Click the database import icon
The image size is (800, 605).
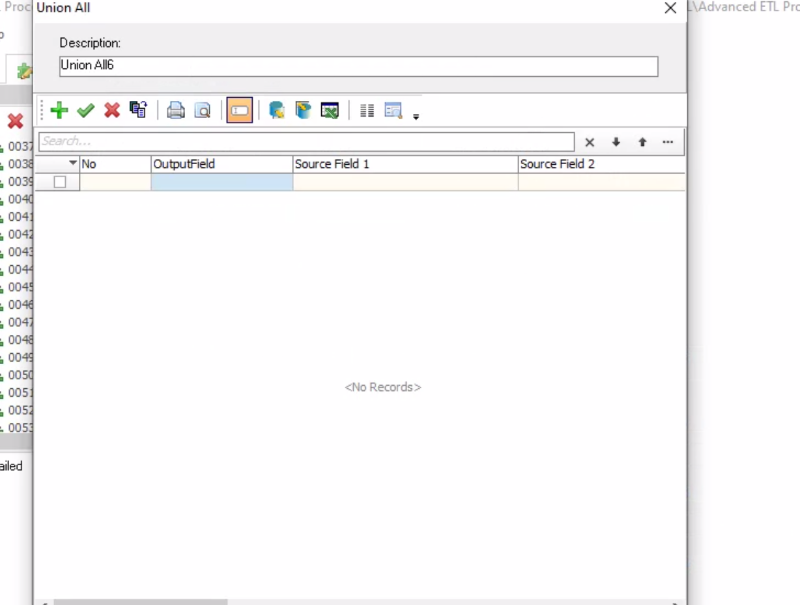pyautogui.click(x=277, y=110)
